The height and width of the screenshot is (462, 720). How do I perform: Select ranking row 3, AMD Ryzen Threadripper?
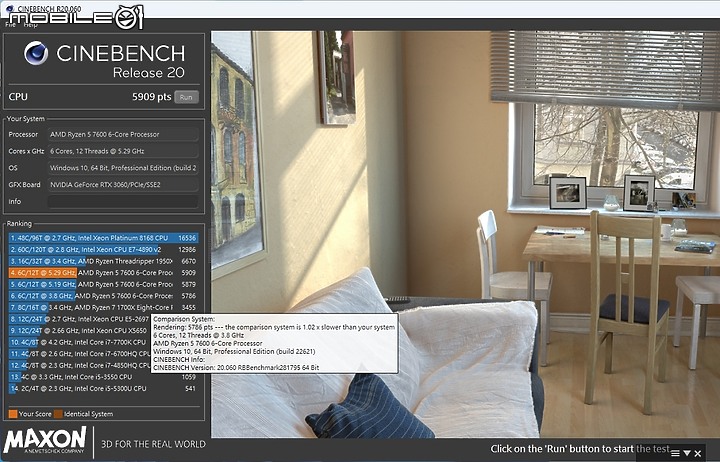[x=103, y=261]
